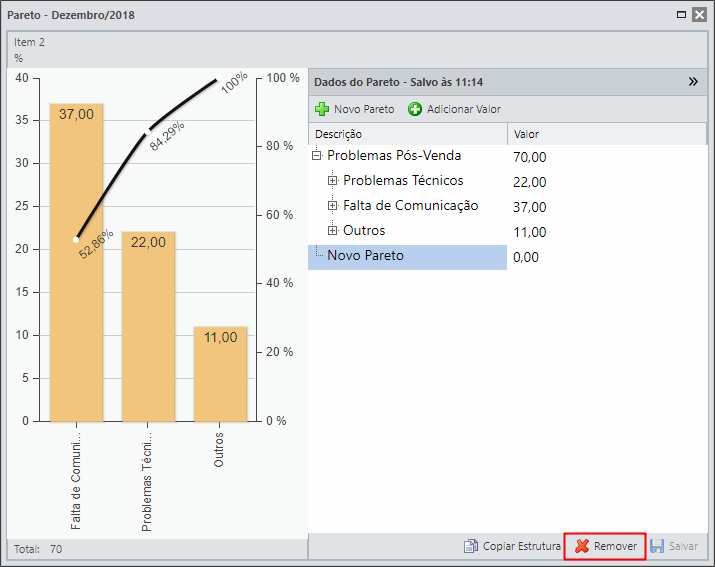Image resolution: width=715 pixels, height=567 pixels.
Task: Click the red X Remover icon
Action: pos(582,546)
